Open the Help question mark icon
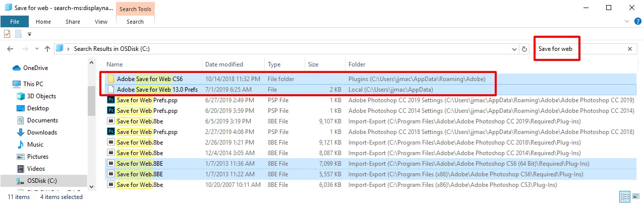 coord(637,21)
